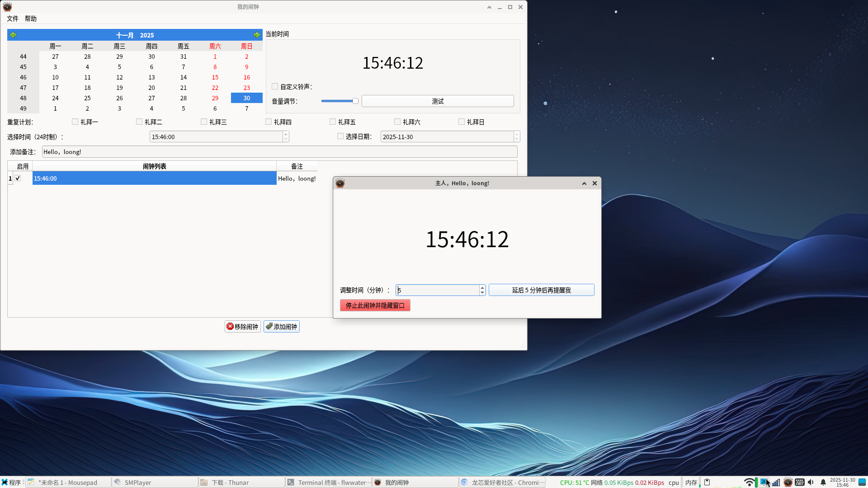The height and width of the screenshot is (488, 868).
Task: Increment the 选择时间 time spinner
Action: 286,134
